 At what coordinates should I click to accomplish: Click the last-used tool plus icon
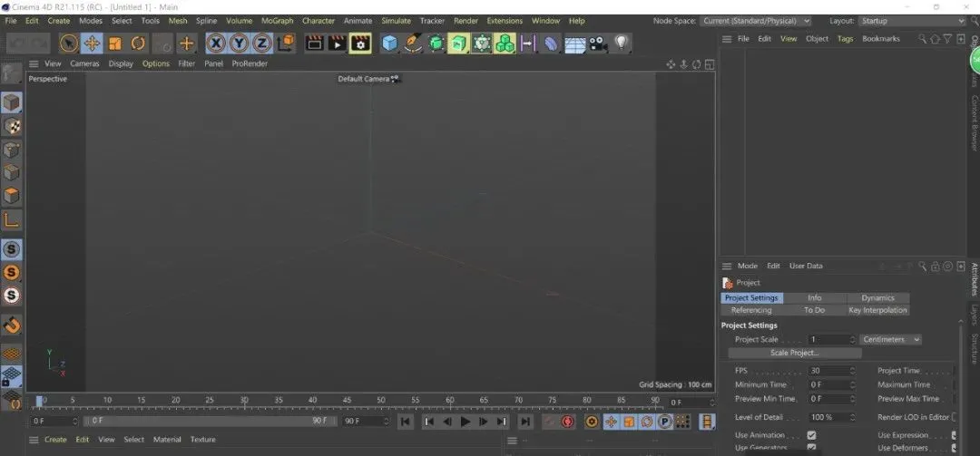point(186,44)
